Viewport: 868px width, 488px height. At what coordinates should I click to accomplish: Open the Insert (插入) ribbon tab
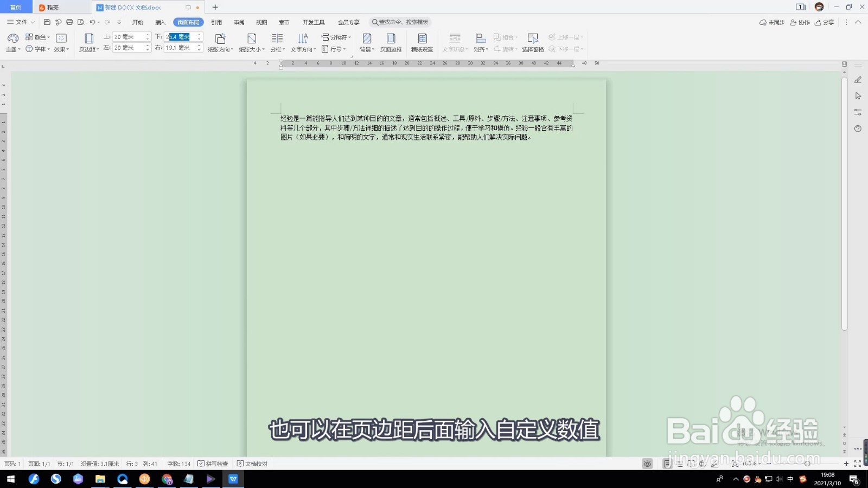coord(160,22)
